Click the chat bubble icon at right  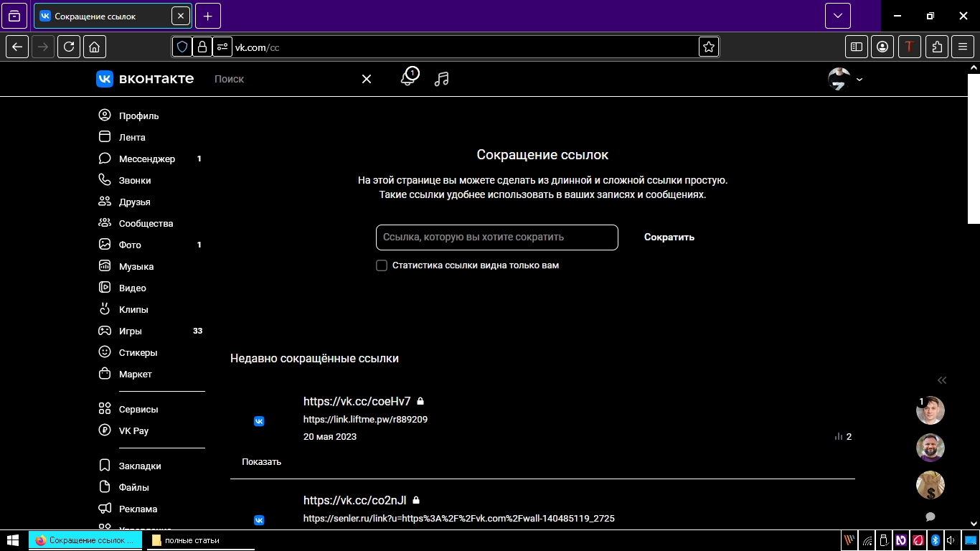[x=930, y=517]
